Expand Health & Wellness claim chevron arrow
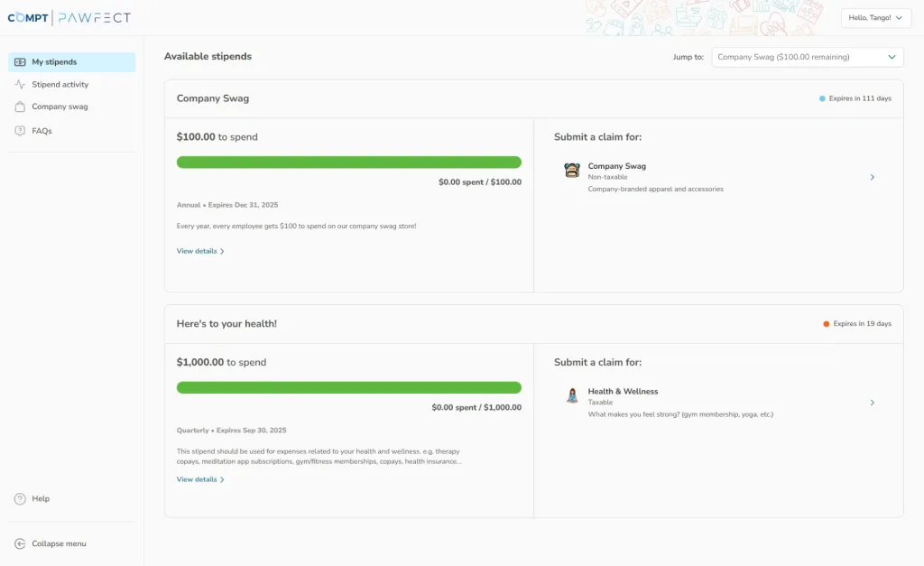This screenshot has height=566, width=924. tap(872, 403)
